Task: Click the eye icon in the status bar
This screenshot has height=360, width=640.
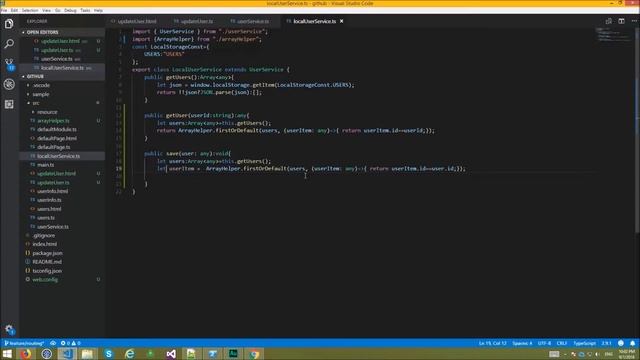Action: pos(53,343)
